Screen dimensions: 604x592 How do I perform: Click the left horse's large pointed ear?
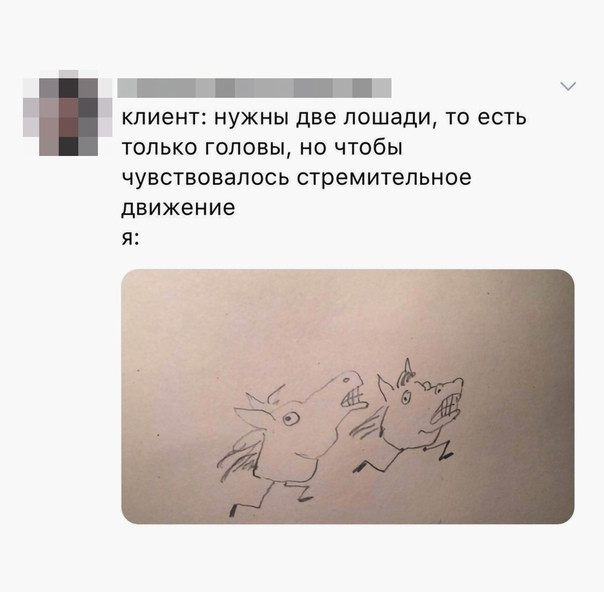[x=253, y=417]
